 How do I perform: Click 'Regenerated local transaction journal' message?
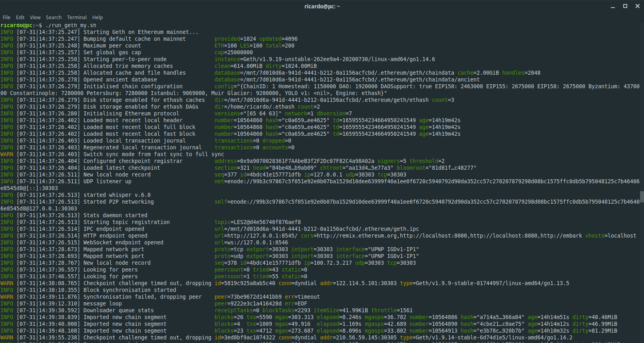(x=143, y=147)
